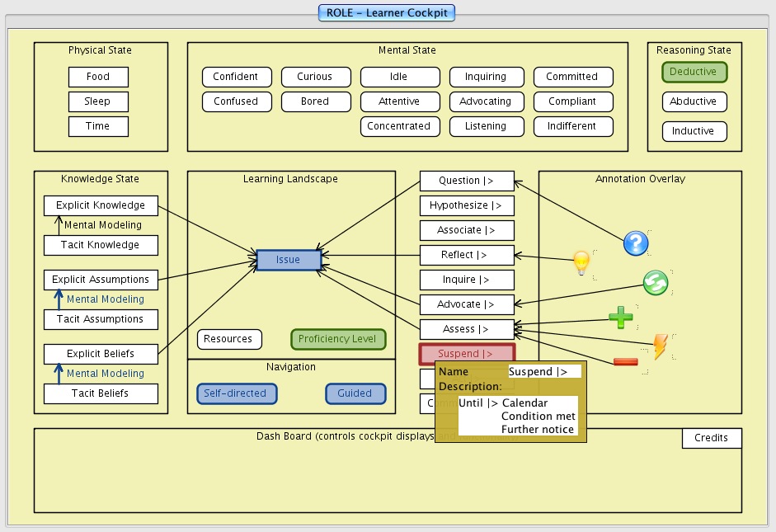776x532 pixels.
Task: Expand the Assess |> action
Action: (x=466, y=329)
